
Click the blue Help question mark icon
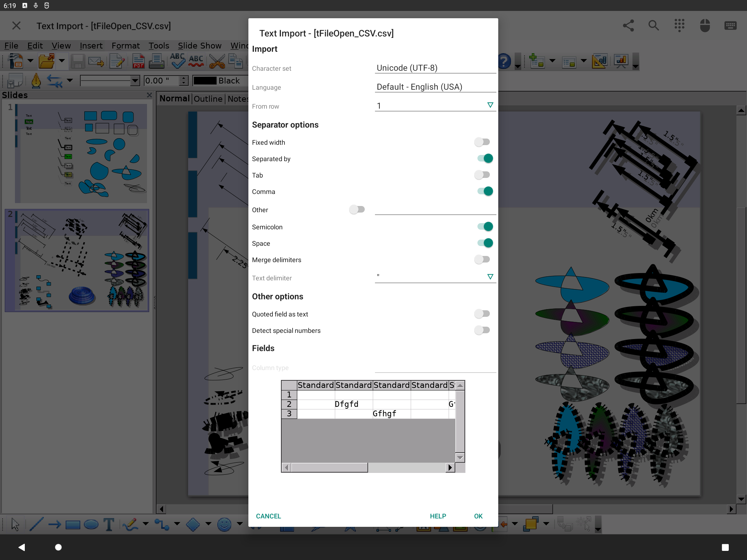coord(504,61)
